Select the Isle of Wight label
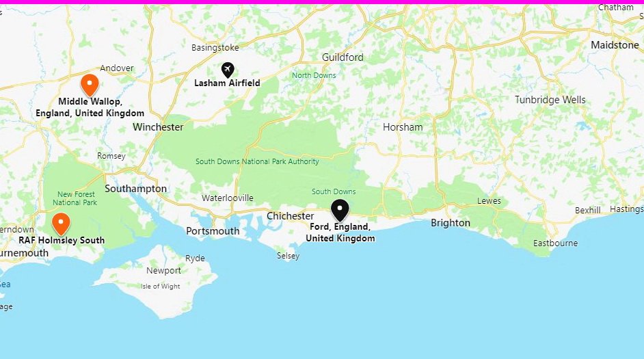This screenshot has width=644, height=359. coord(160,287)
